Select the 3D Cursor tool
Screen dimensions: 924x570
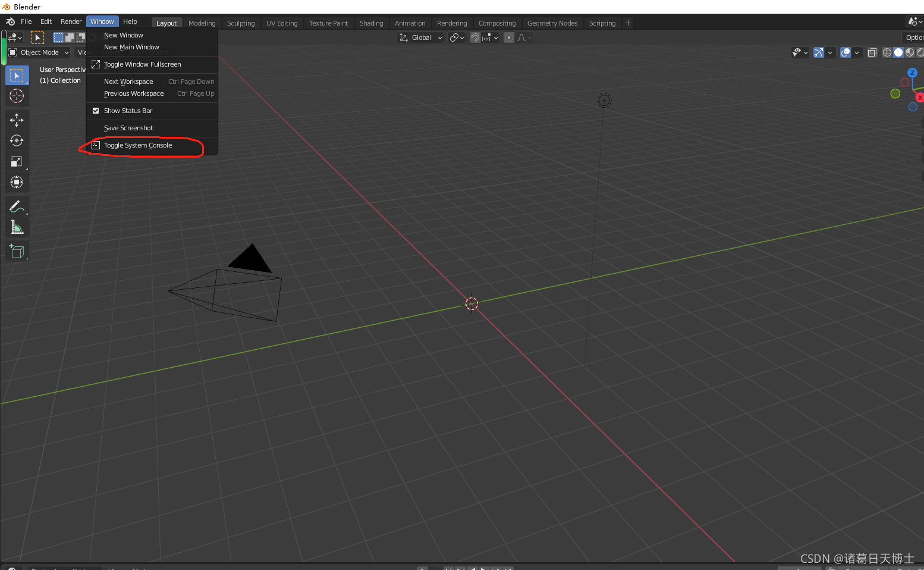click(x=17, y=96)
